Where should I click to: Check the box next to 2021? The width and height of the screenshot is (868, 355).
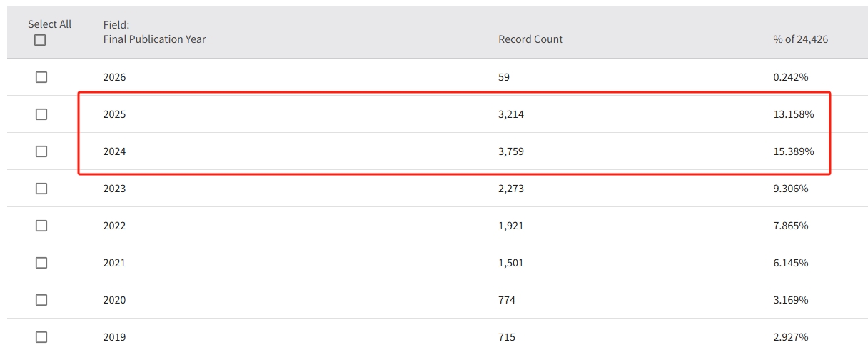pos(41,263)
